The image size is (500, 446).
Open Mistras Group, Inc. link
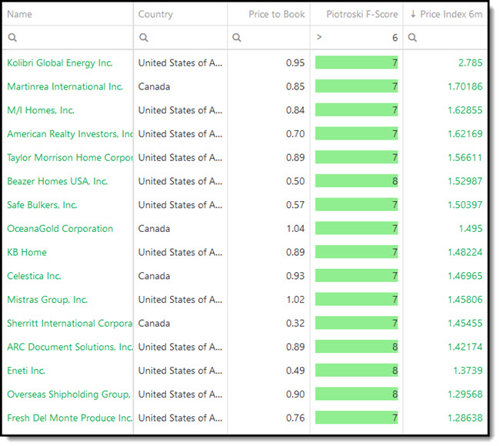coord(47,300)
